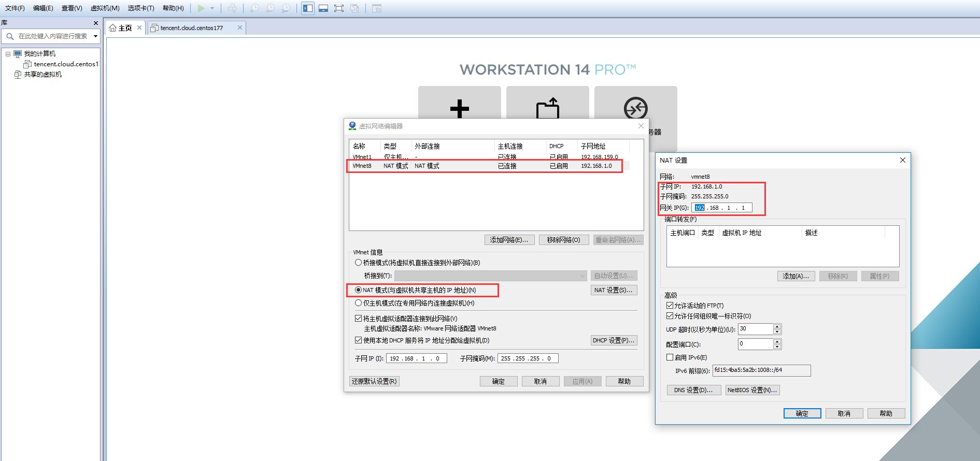Click DHCP 设置(P)... button
980x461 pixels.
[614, 340]
